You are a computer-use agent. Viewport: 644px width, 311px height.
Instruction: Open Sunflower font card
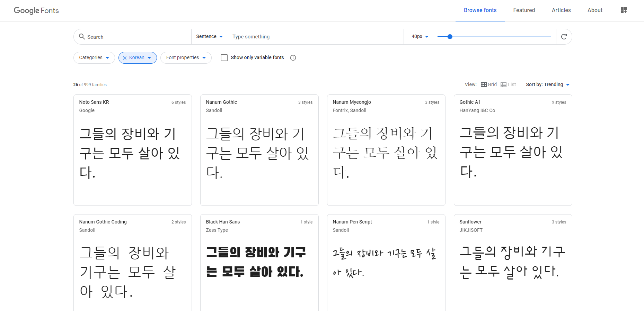(x=513, y=263)
